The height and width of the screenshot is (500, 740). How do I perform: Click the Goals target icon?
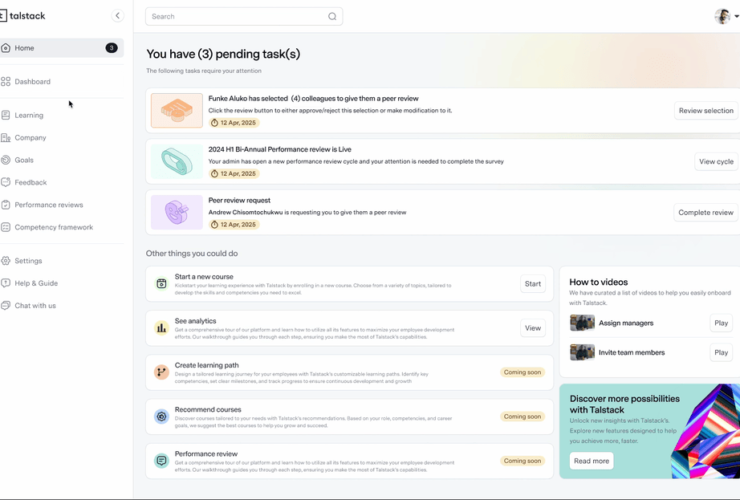pyautogui.click(x=6, y=160)
